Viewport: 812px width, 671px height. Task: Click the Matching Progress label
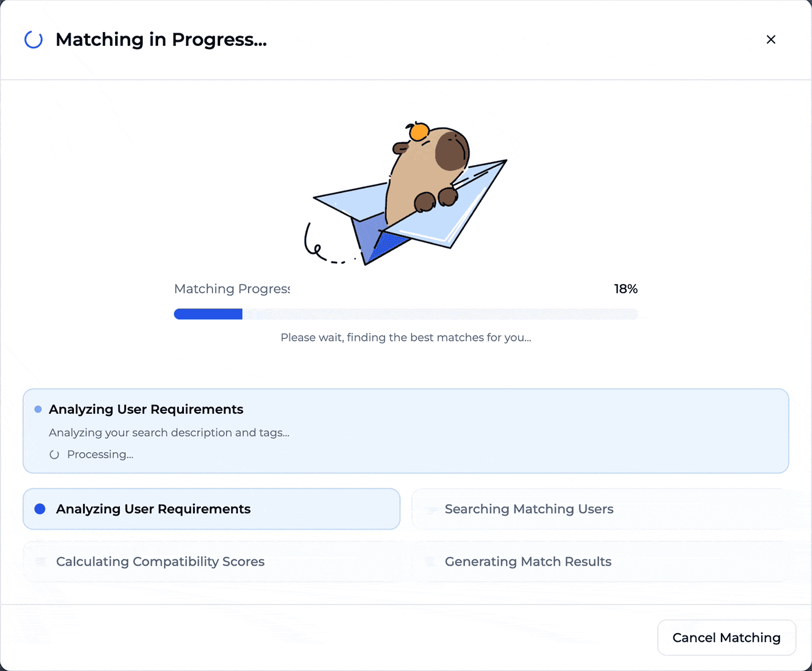click(x=232, y=289)
